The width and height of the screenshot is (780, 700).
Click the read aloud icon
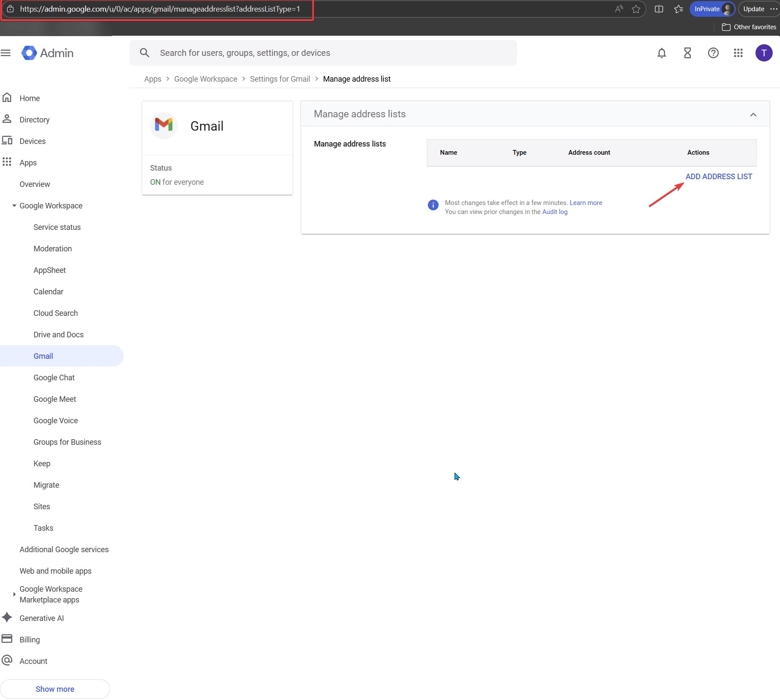pos(619,9)
